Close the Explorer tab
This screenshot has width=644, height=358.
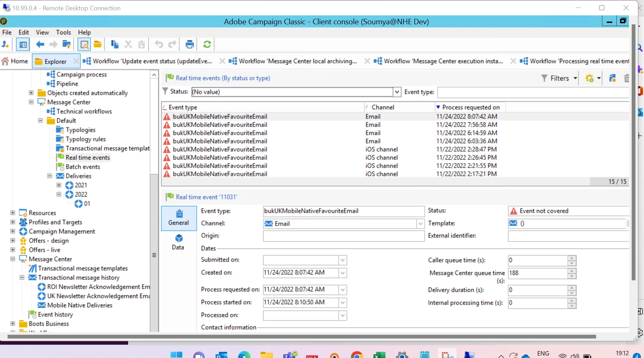[x=76, y=61]
